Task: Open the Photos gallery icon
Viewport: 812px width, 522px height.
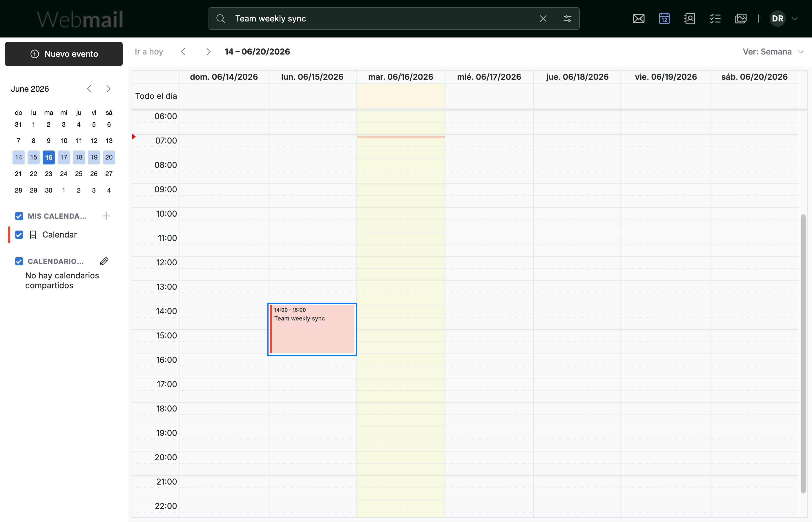Action: pyautogui.click(x=741, y=19)
